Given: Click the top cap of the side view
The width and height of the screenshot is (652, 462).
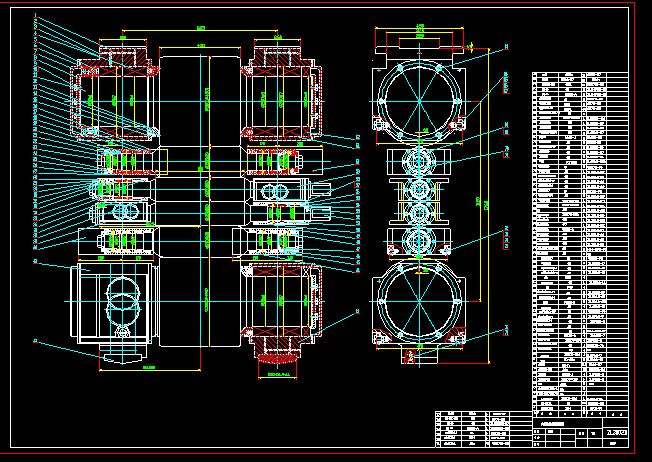Looking at the screenshot, I should [x=419, y=44].
